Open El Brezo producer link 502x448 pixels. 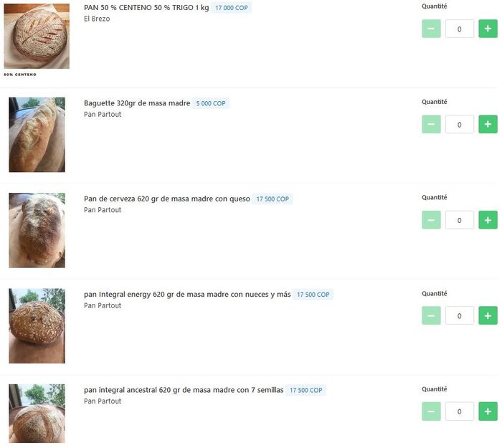(97, 19)
